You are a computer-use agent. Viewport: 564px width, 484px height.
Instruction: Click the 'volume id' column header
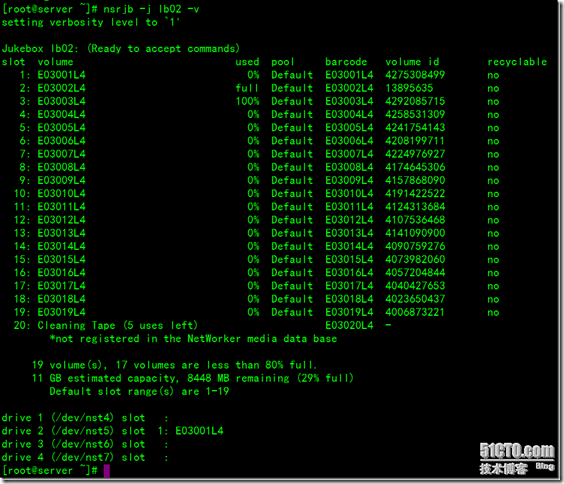[412, 62]
